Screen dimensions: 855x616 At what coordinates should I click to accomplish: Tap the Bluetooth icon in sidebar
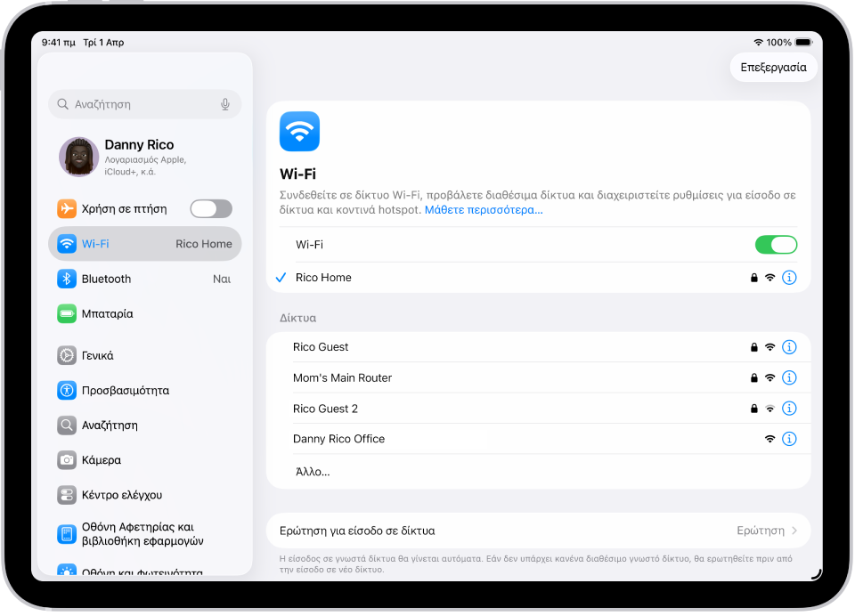(x=67, y=279)
